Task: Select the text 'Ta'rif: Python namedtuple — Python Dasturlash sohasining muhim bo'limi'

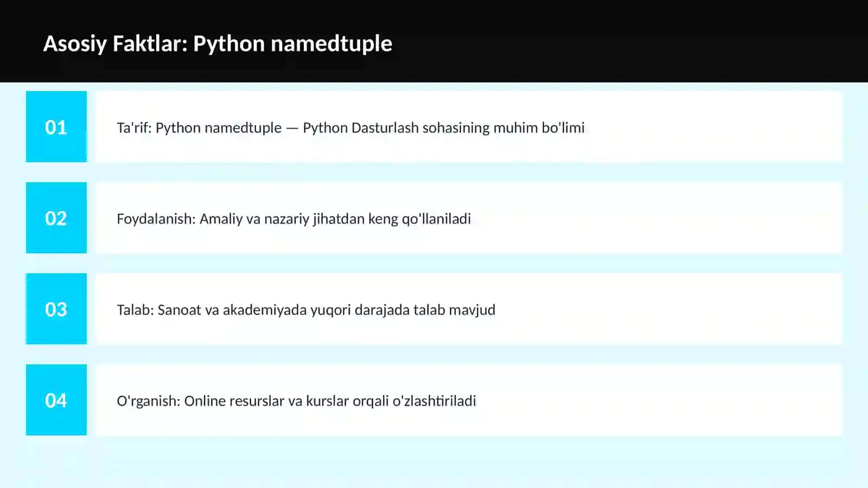Action: 350,128
